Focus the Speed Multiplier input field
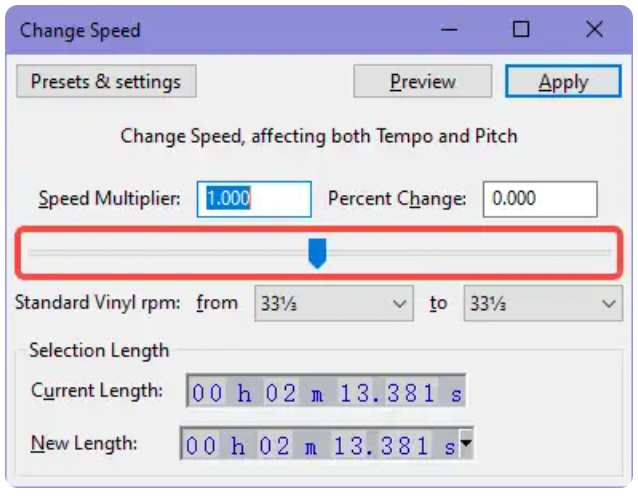The image size is (638, 496). [x=254, y=199]
